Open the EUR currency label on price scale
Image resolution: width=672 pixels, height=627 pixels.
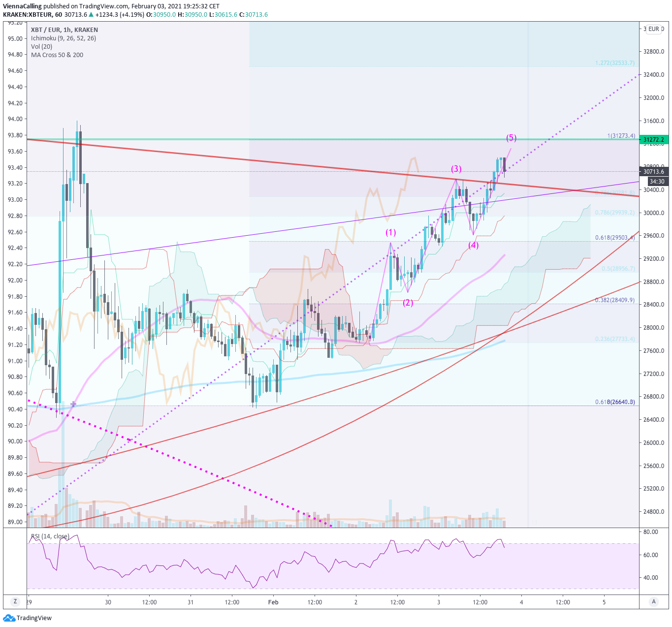[x=654, y=29]
